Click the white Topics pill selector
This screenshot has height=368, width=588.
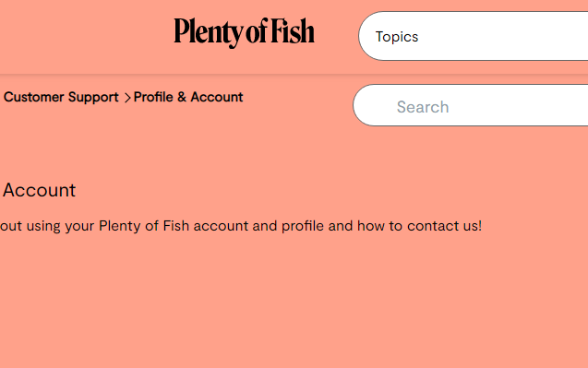474,36
